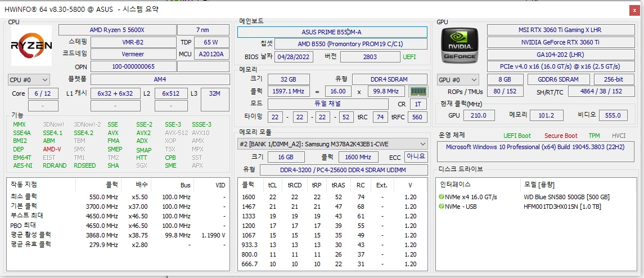Open the GPU #0 selector dropdown
Image resolution: width=644 pixels, height=278 pixels.
(458, 80)
